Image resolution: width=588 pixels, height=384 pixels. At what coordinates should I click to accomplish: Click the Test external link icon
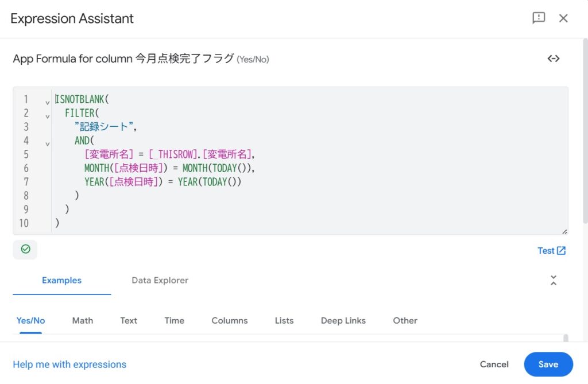tap(561, 250)
